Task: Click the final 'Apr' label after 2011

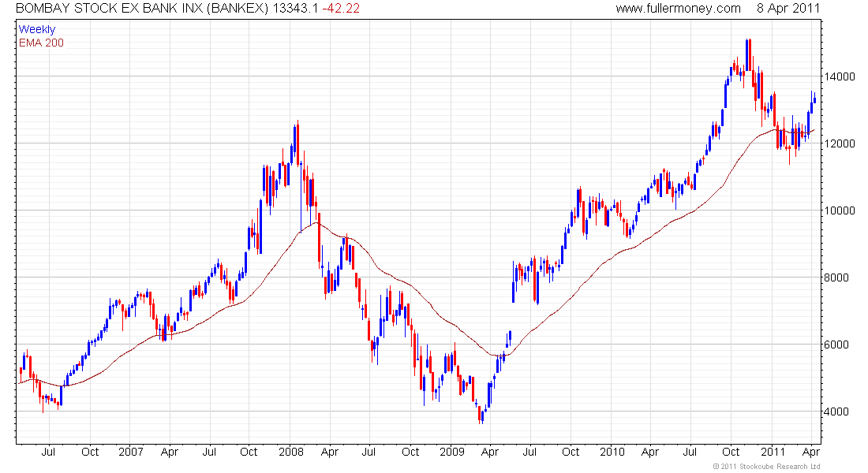Action: [x=811, y=452]
